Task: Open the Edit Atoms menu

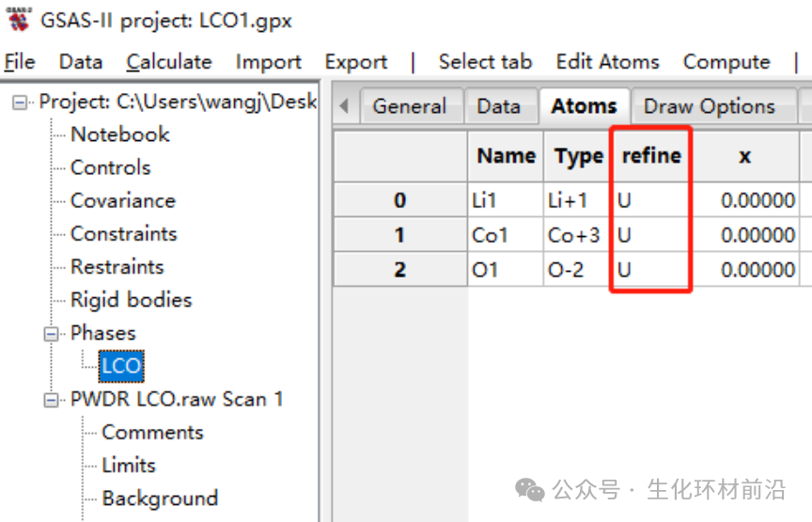Action: 607,62
